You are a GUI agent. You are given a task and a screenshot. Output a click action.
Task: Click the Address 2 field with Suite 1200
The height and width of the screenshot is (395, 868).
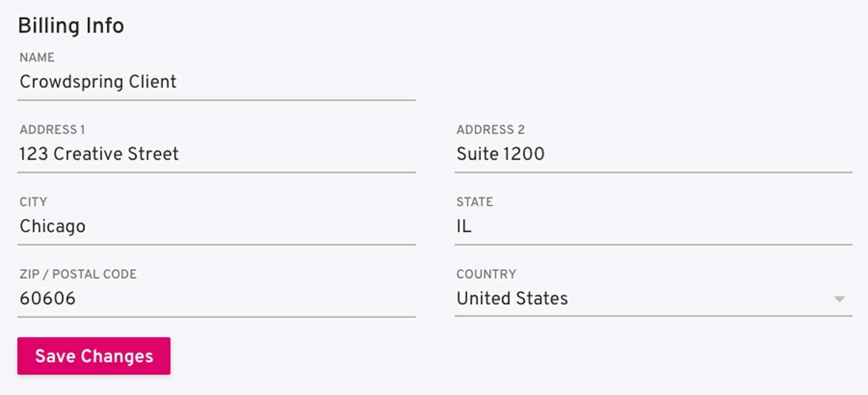point(652,154)
